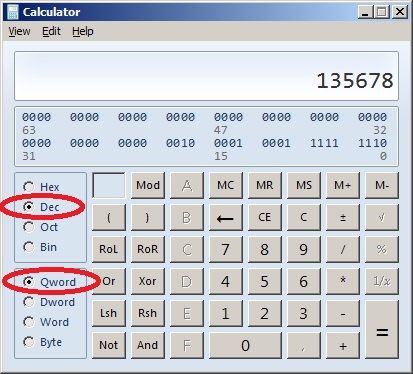
Task: Click the display showing 135678
Action: 206,76
